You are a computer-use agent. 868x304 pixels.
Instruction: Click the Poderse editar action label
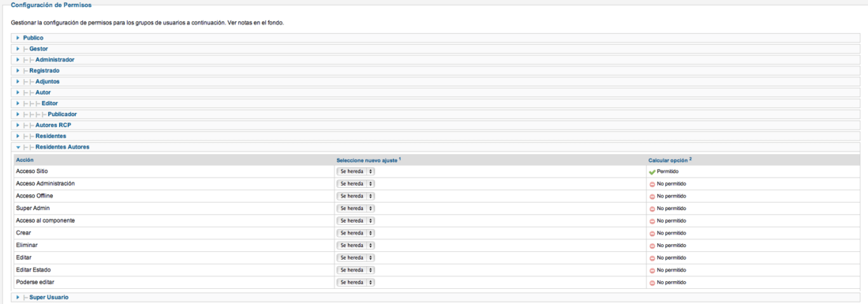click(x=36, y=282)
